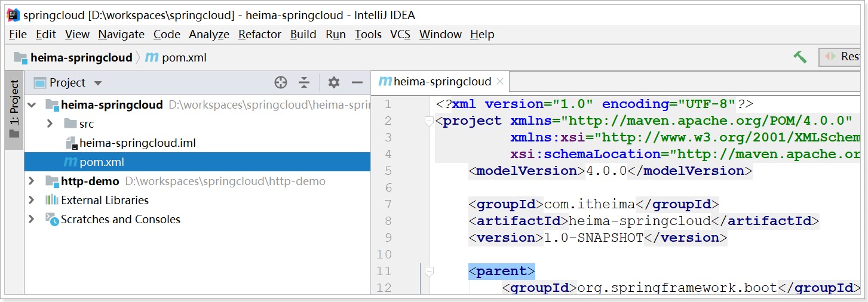Hide the Project panel with minus icon
The width and height of the screenshot is (868, 302).
coord(357,82)
